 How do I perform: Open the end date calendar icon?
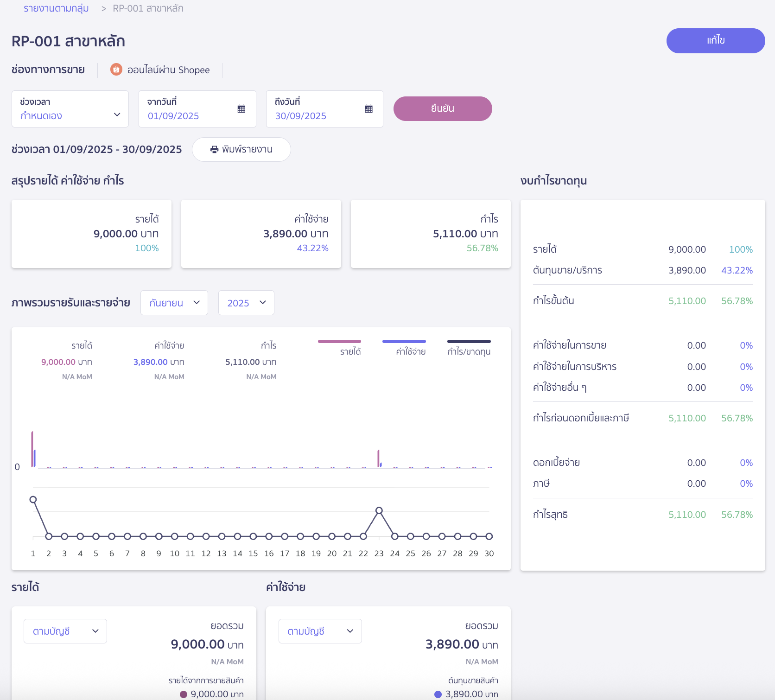coord(368,109)
